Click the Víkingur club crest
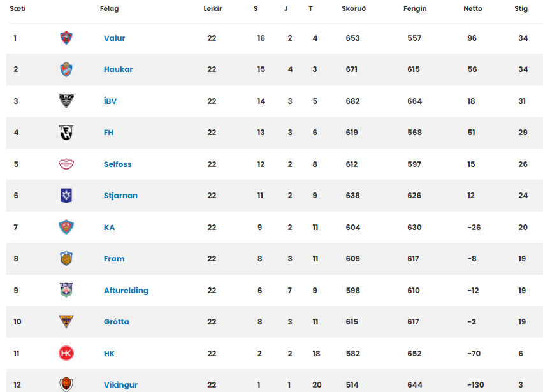 pyautogui.click(x=66, y=384)
